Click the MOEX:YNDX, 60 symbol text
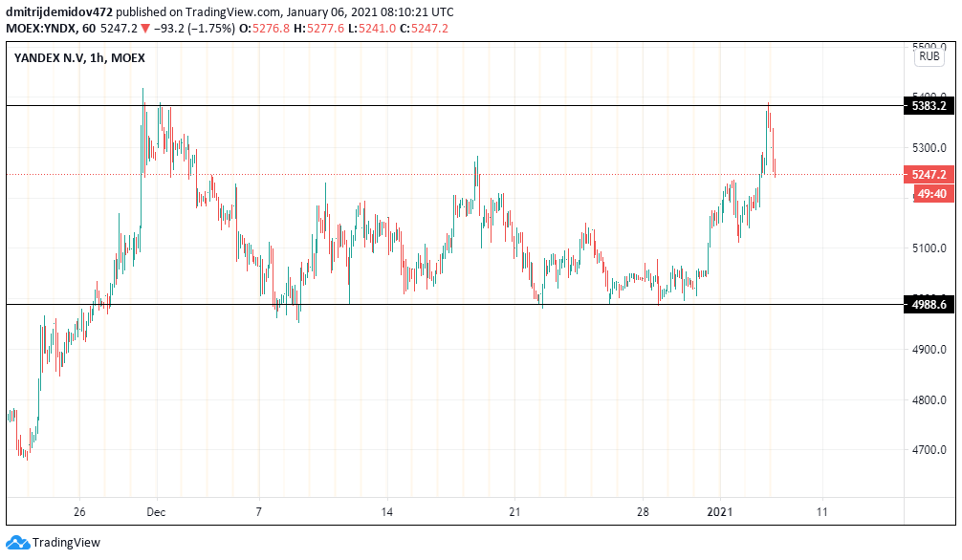This screenshot has height=560, width=962. point(51,29)
